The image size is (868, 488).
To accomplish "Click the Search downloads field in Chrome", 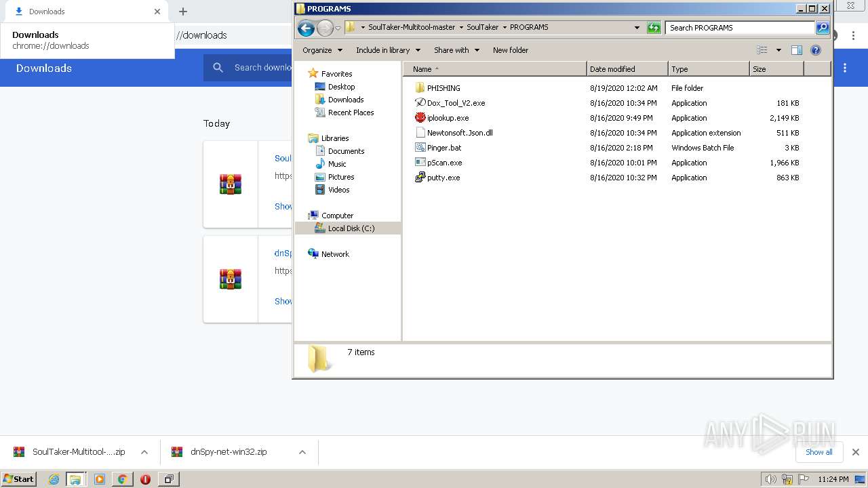I will tap(263, 68).
